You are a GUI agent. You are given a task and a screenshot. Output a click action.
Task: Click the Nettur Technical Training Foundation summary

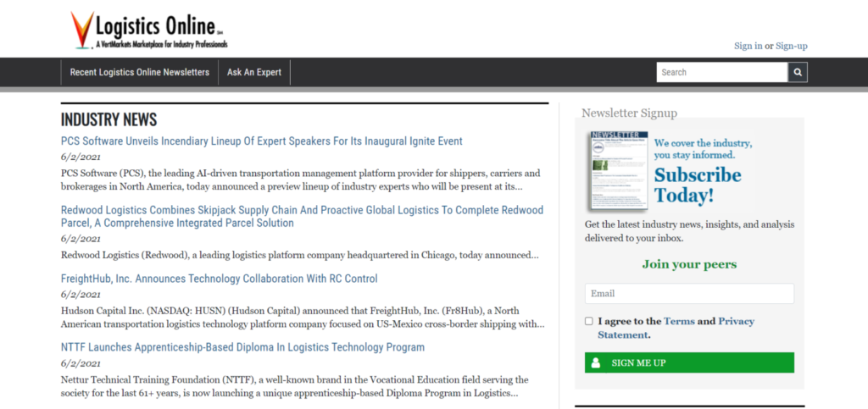[294, 387]
